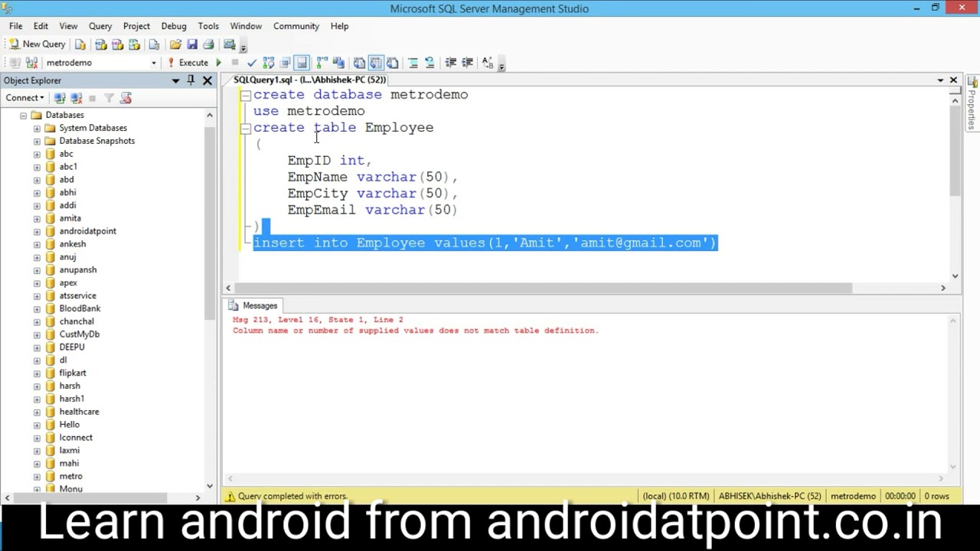
Task: Switch to the Messages tab
Action: click(x=253, y=306)
